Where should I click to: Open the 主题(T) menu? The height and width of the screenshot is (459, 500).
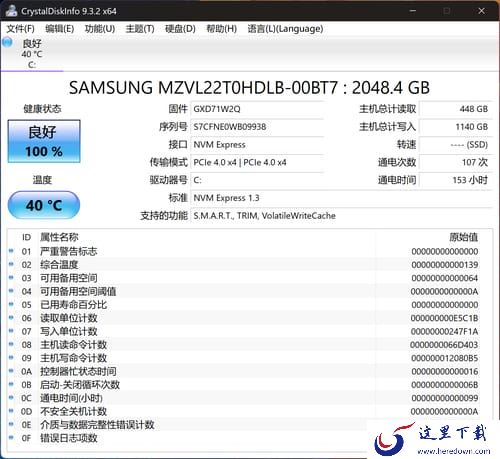coord(140,29)
